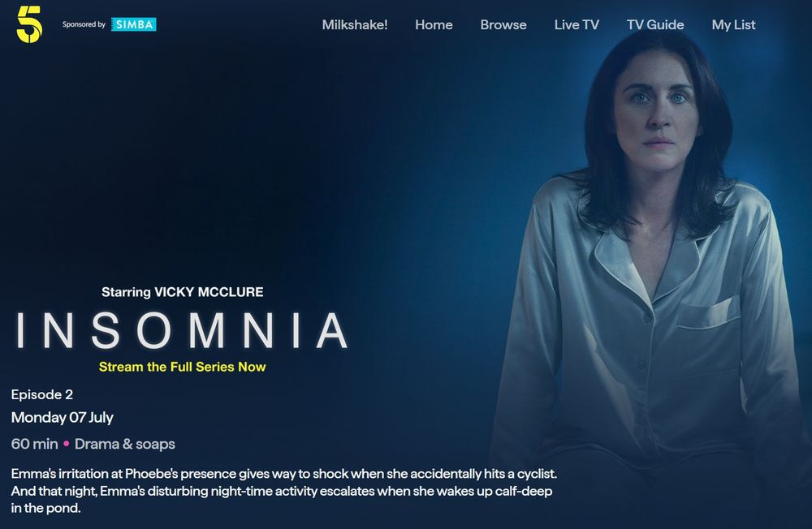Open the TV Guide
The width and height of the screenshot is (812, 529).
point(655,25)
